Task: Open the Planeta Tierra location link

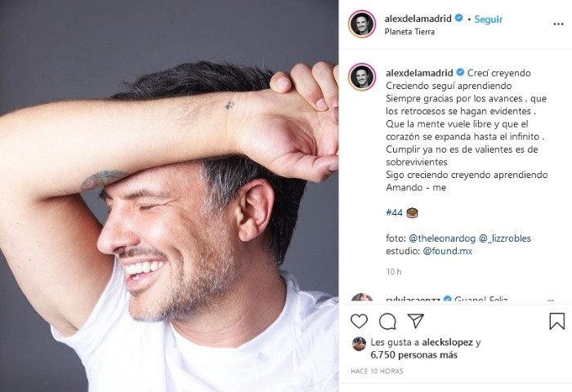Action: [409, 32]
